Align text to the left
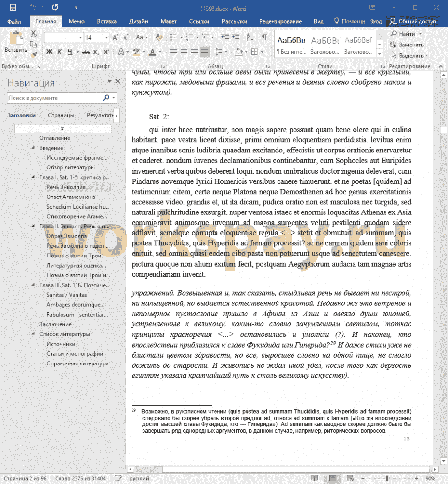 pos(174,52)
